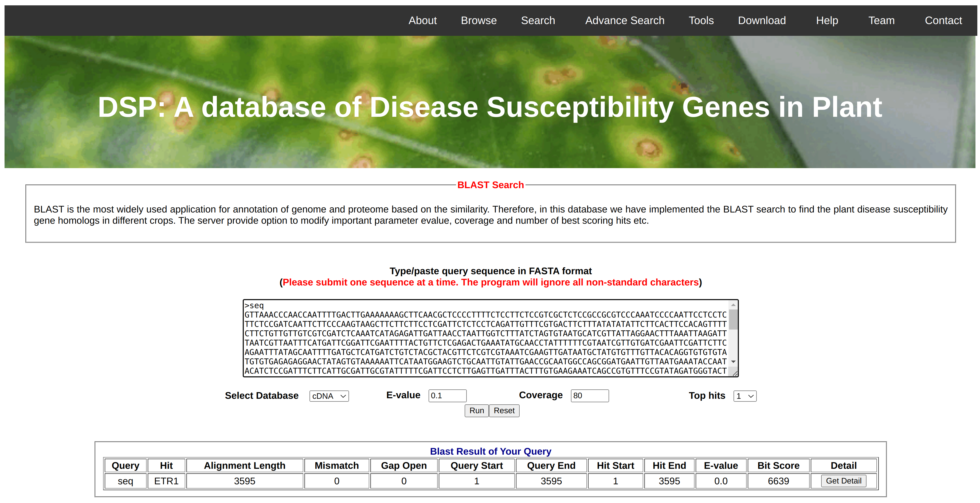The image size is (980, 503).
Task: Click the Top hits label
Action: 707,396
